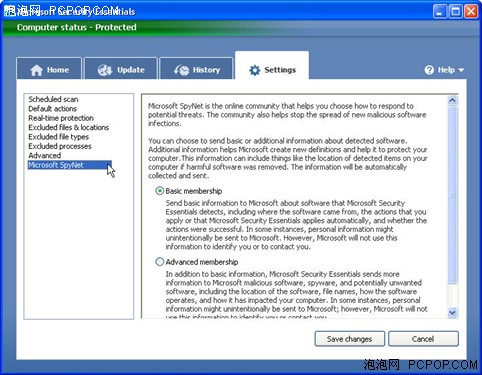This screenshot has height=375, width=482.
Task: Close the Security Essentials window
Action: [471, 12]
